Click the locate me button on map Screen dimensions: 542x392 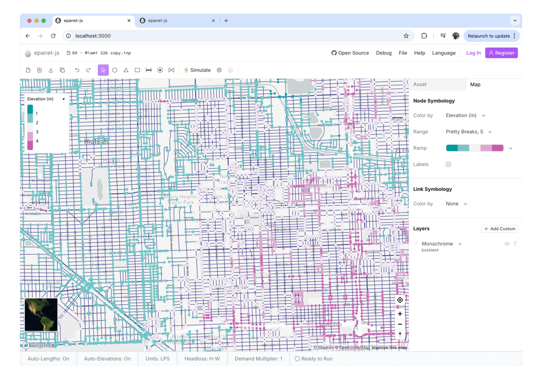(x=400, y=300)
